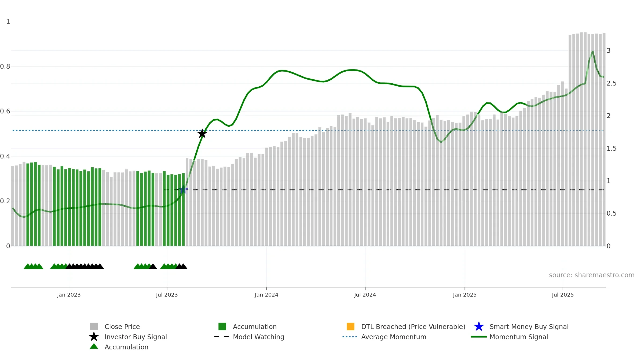Image resolution: width=644 pixels, height=362 pixels.
Task: Toggle Close Price legend entry
Action: (115, 327)
